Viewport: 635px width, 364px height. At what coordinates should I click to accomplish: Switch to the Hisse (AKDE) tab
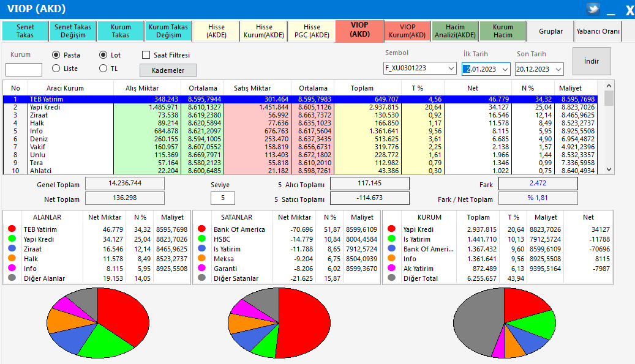216,31
